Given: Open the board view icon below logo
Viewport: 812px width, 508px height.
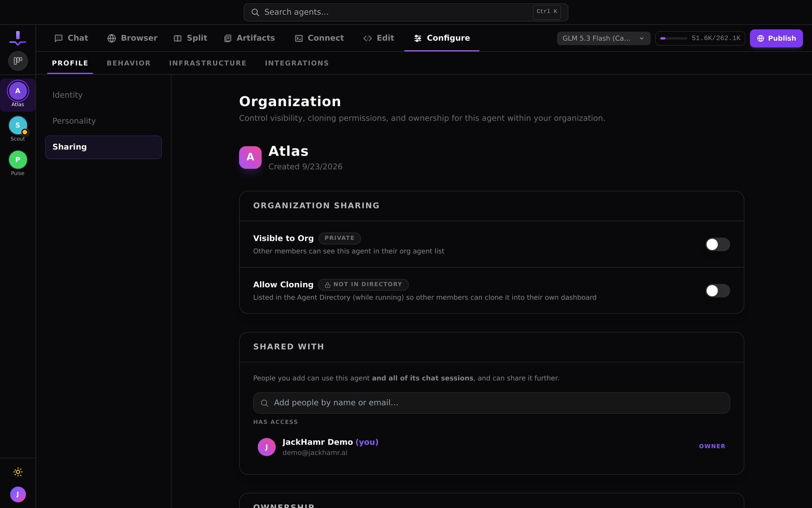Looking at the screenshot, I should pos(18,61).
